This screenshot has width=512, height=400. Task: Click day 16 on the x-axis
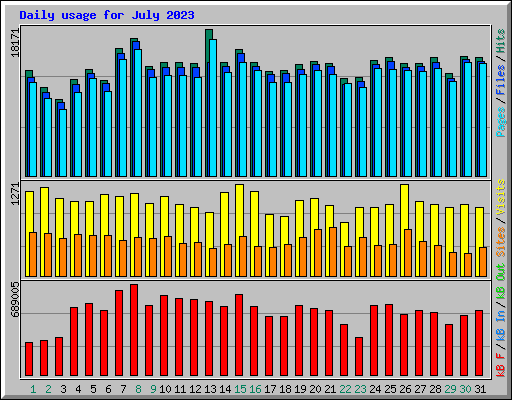tap(255, 389)
